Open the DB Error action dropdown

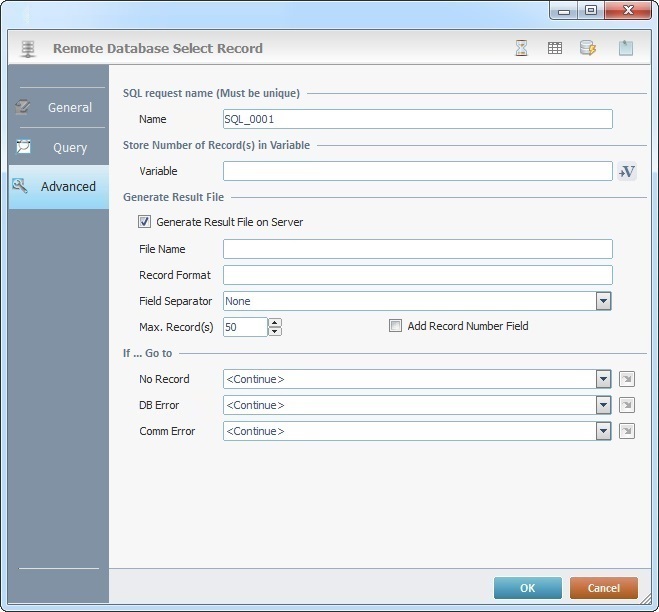pyautogui.click(x=603, y=405)
